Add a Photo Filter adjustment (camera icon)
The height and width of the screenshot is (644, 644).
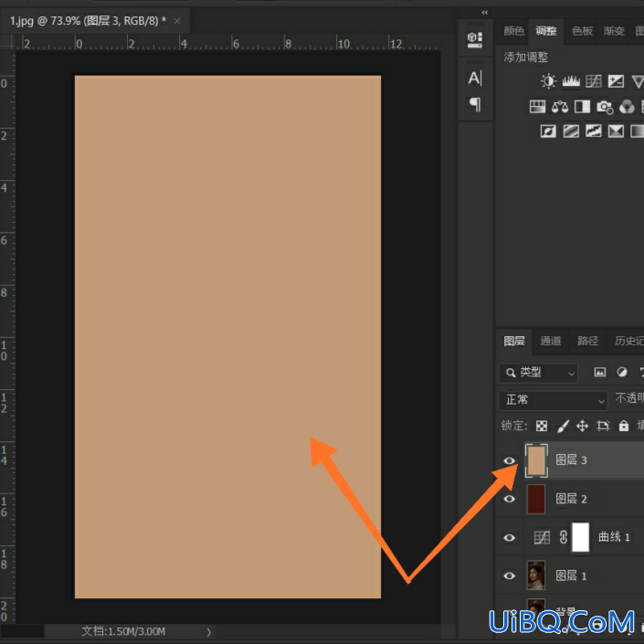pos(605,107)
